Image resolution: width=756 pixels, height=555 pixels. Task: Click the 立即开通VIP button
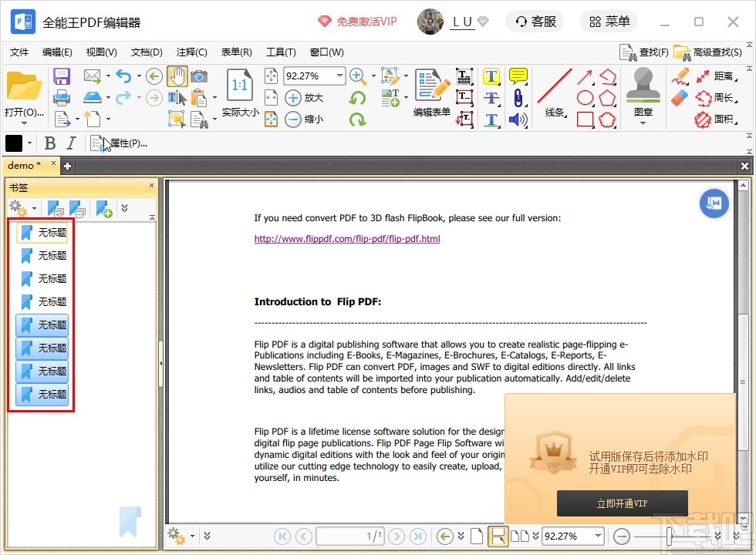[x=622, y=503]
